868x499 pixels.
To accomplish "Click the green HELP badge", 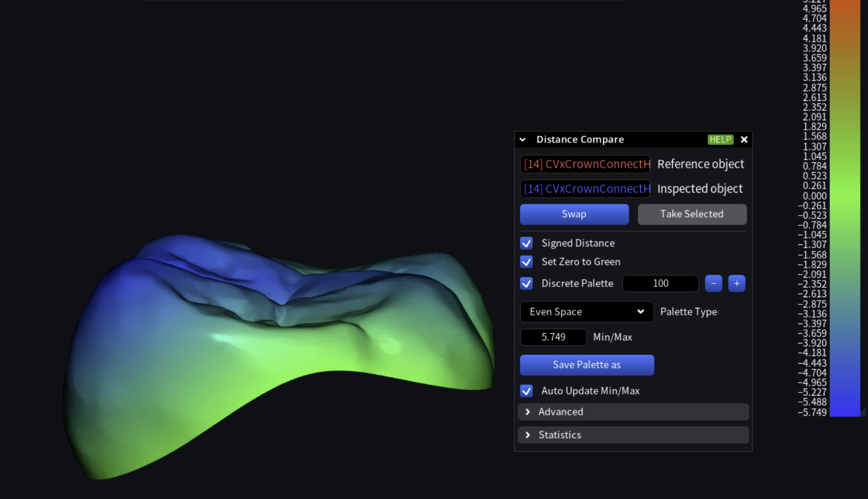I will [x=720, y=139].
